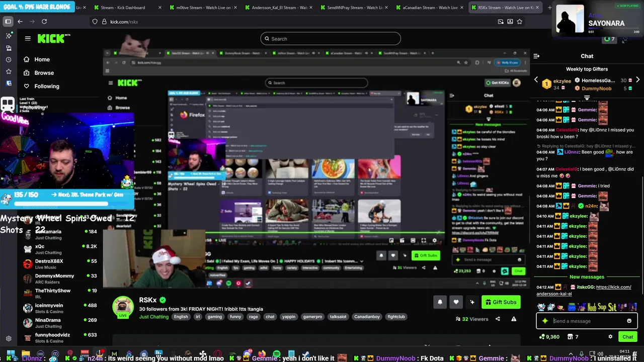This screenshot has height=362, width=644.
Task: Toggle follow heart for RSKx
Action: point(456,302)
